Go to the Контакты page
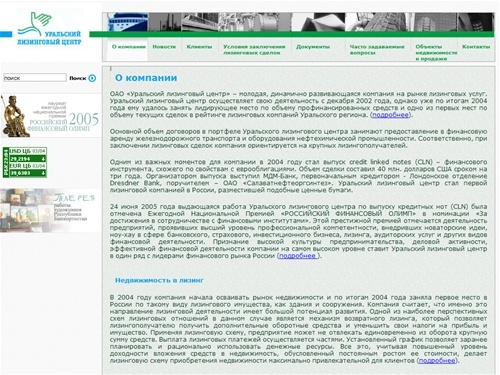Viewport: 500px width, 375px height. (x=476, y=47)
